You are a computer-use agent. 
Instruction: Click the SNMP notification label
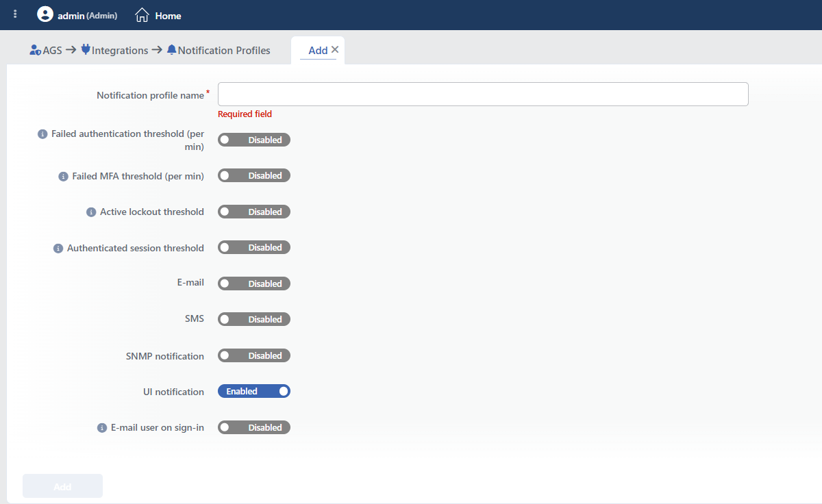165,356
